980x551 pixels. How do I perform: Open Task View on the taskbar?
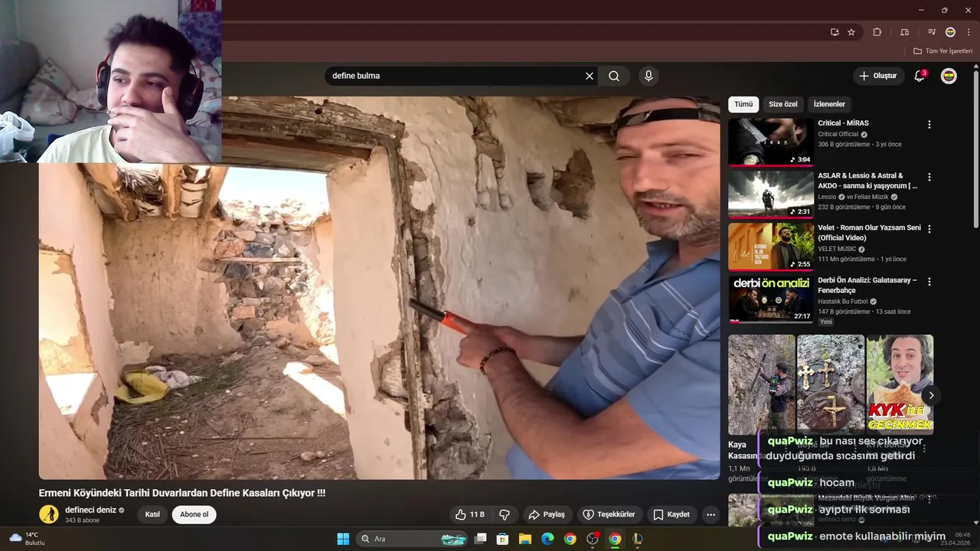coord(481,539)
